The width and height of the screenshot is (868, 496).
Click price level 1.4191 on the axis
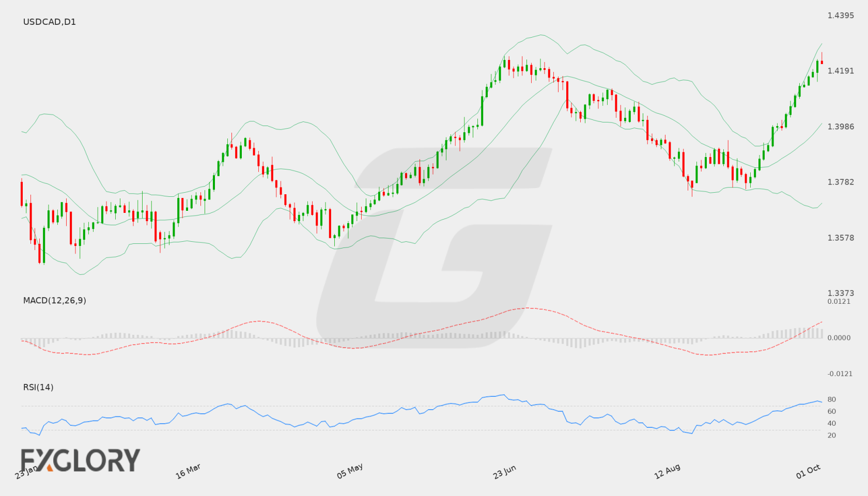tap(841, 71)
